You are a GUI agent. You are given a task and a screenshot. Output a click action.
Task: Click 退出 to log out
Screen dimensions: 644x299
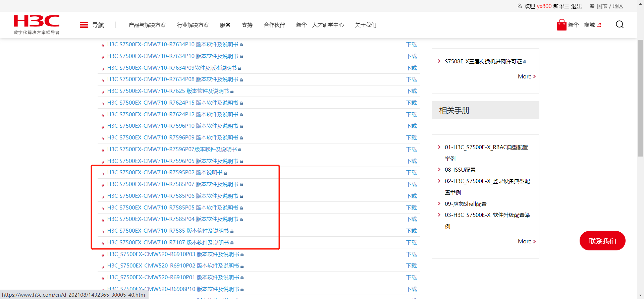click(576, 6)
